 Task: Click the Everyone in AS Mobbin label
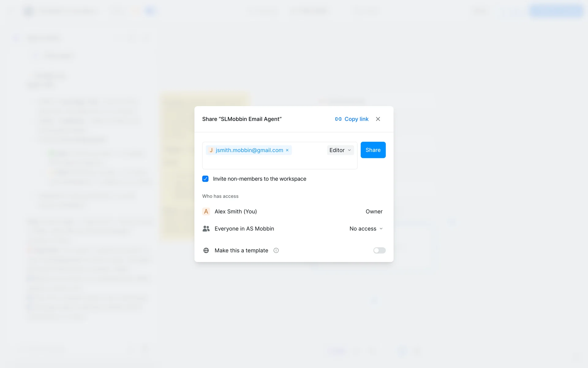pos(244,229)
